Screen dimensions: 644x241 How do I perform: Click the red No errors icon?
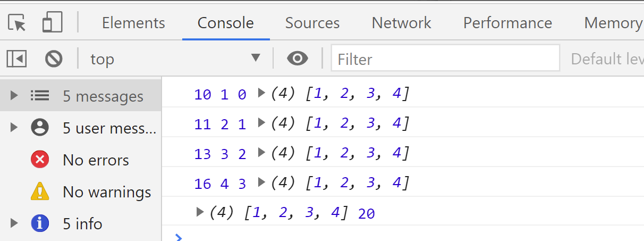pos(40,160)
